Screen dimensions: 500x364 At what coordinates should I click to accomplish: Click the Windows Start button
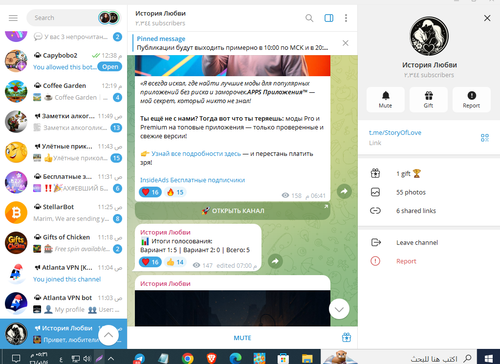pyautogui.click(x=488, y=358)
